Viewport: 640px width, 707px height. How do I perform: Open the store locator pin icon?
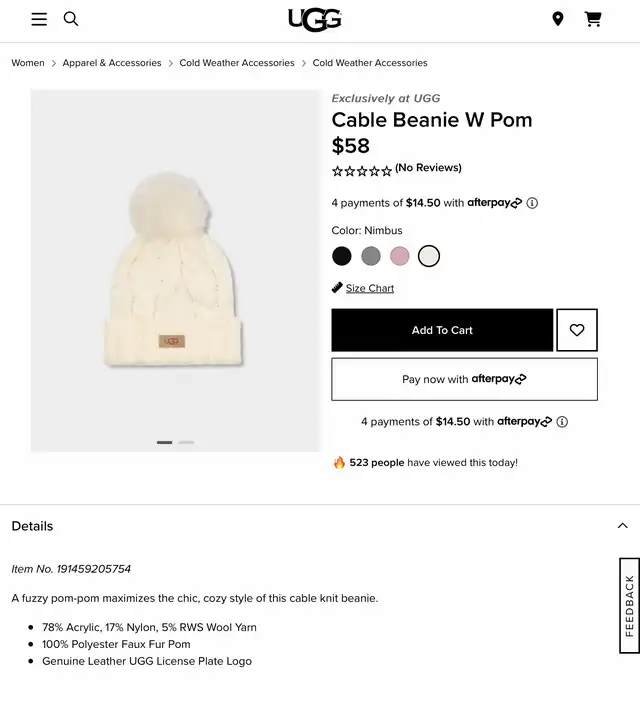[x=558, y=19]
